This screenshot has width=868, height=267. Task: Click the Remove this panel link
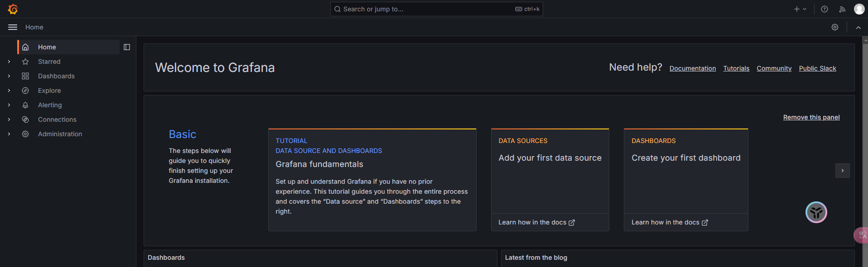coord(811,117)
